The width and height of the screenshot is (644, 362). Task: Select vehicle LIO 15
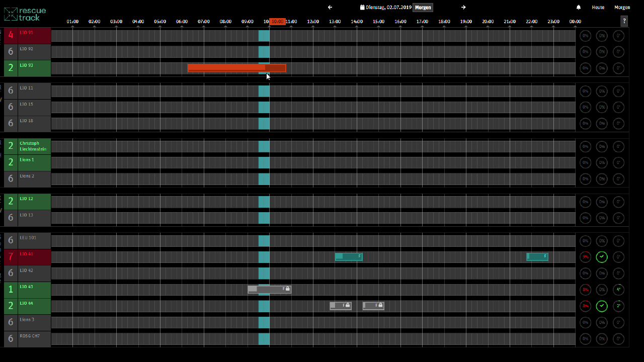pos(34,107)
